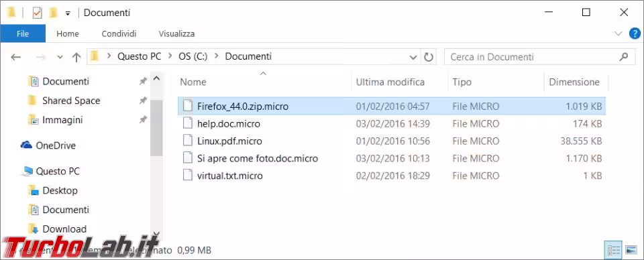Open the address bar history dropdown
The image size is (644, 260).
414,58
